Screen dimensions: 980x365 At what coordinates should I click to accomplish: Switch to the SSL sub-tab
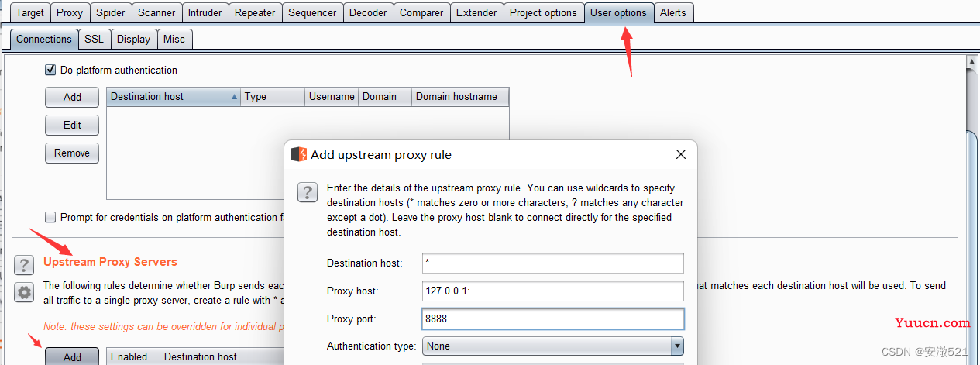[94, 39]
